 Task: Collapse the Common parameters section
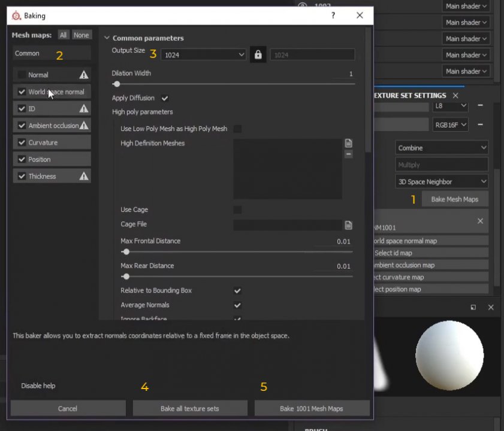(x=107, y=38)
